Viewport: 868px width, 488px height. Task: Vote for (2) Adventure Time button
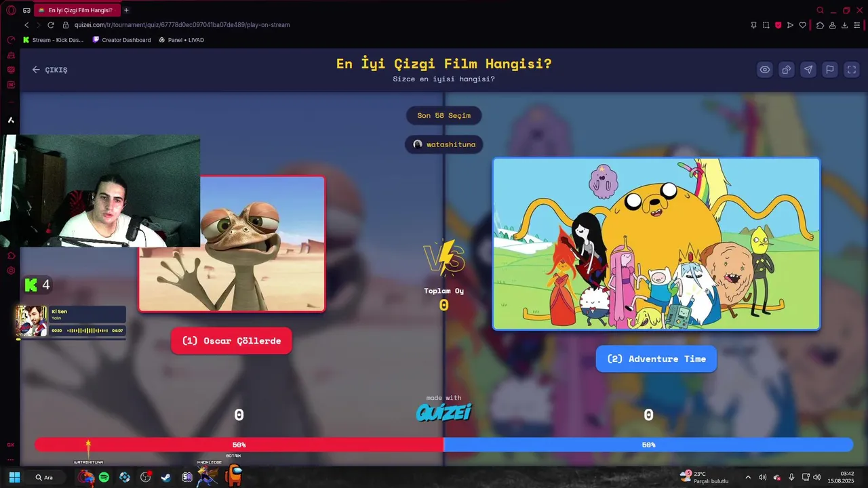click(x=656, y=359)
